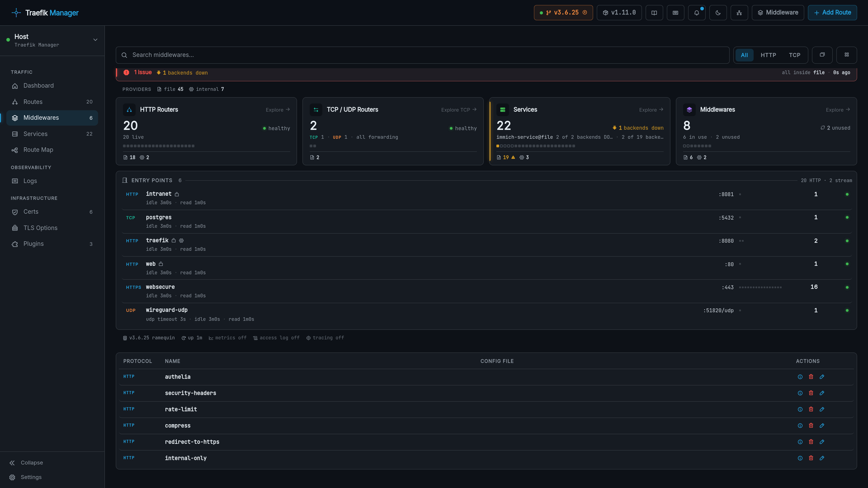
Task: View info for authelia middleware
Action: [x=800, y=377]
